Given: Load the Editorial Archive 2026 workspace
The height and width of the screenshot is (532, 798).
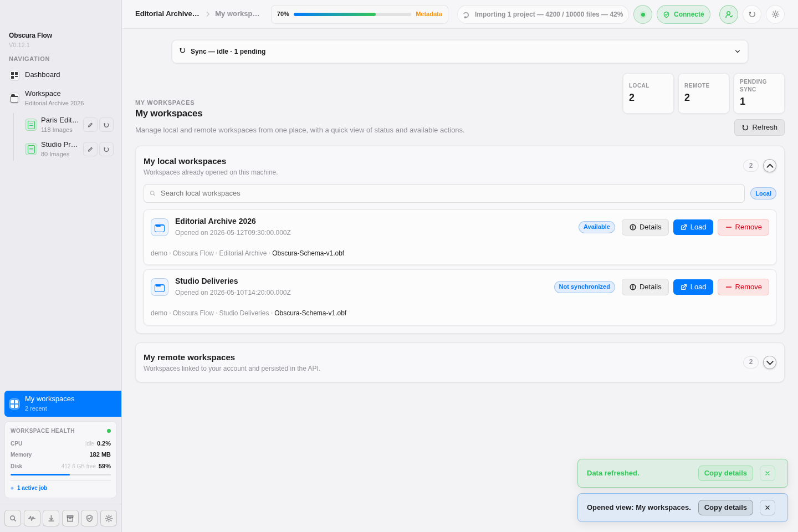Looking at the screenshot, I should [693, 227].
